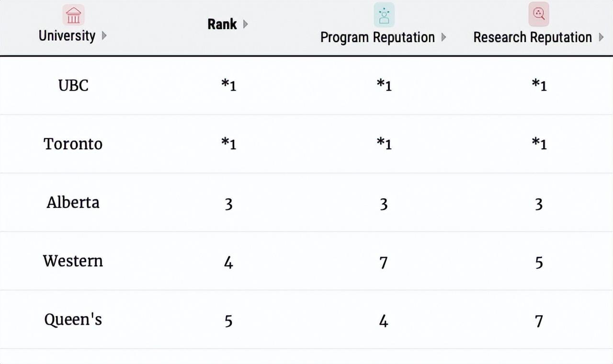Viewport: 613px width, 364px height.
Task: Click the University column header text
Action: click(67, 36)
